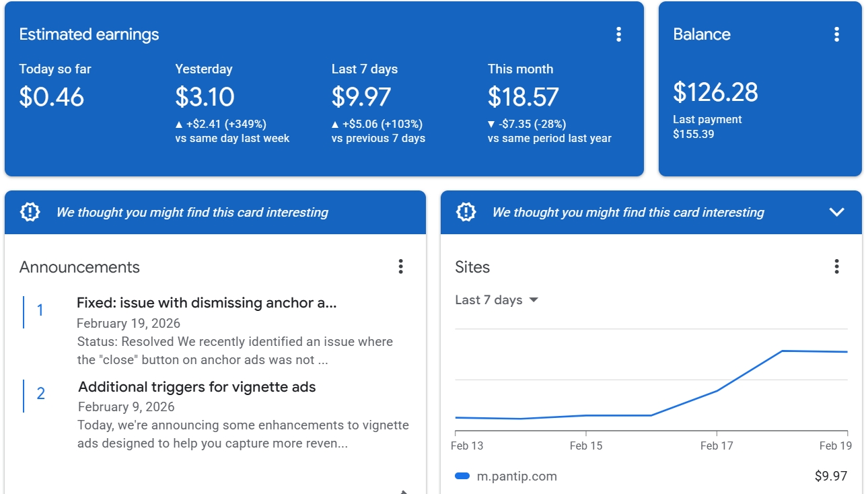The height and width of the screenshot is (494, 868).
Task: Click the February 9, 2026 announcement summary text
Action: click(x=243, y=434)
